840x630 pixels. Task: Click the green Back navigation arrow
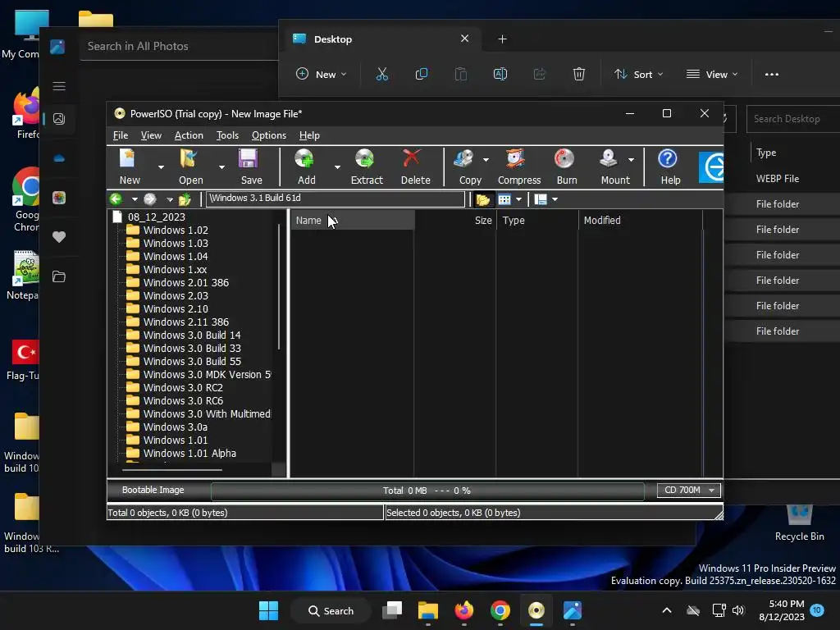[x=116, y=199]
